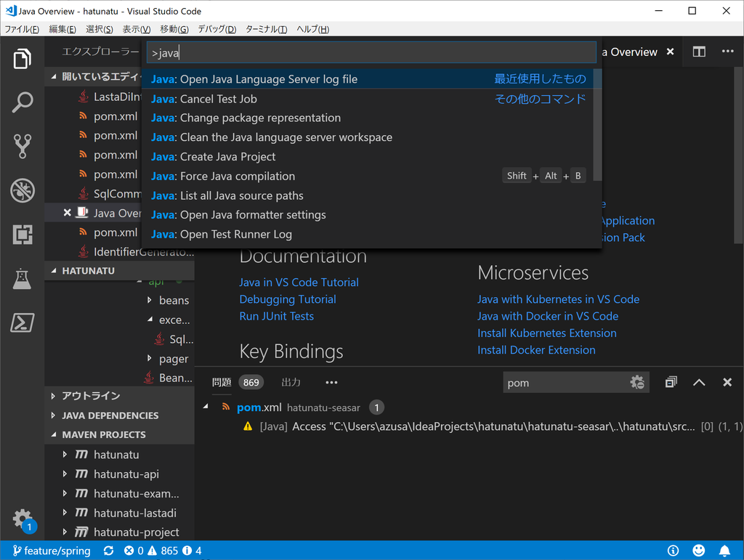Viewport: 744px width, 560px height.
Task: Open panel overflow ellipsis next to 出力
Action: tap(331, 382)
